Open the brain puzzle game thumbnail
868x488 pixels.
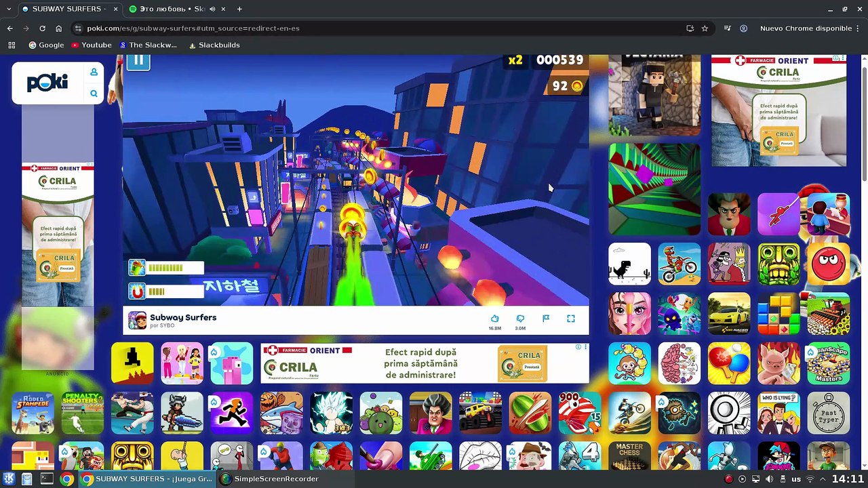pyautogui.click(x=679, y=363)
